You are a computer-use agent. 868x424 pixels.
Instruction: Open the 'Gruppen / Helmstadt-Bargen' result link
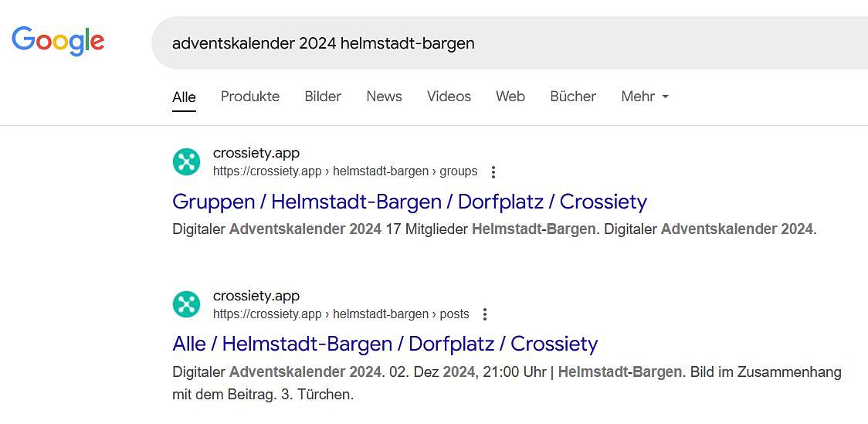(x=409, y=202)
